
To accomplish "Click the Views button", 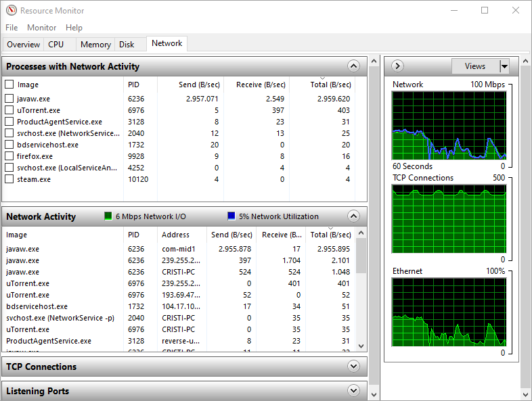I will (475, 66).
